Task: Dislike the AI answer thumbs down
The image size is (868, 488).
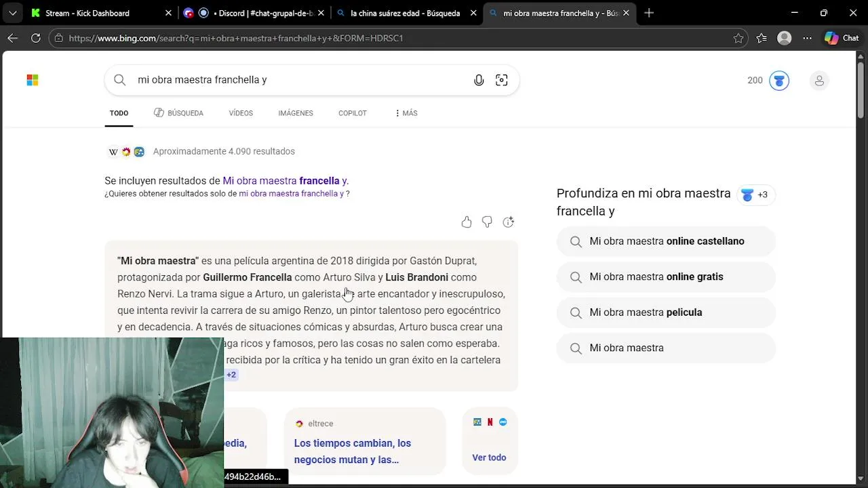Action: coord(487,222)
